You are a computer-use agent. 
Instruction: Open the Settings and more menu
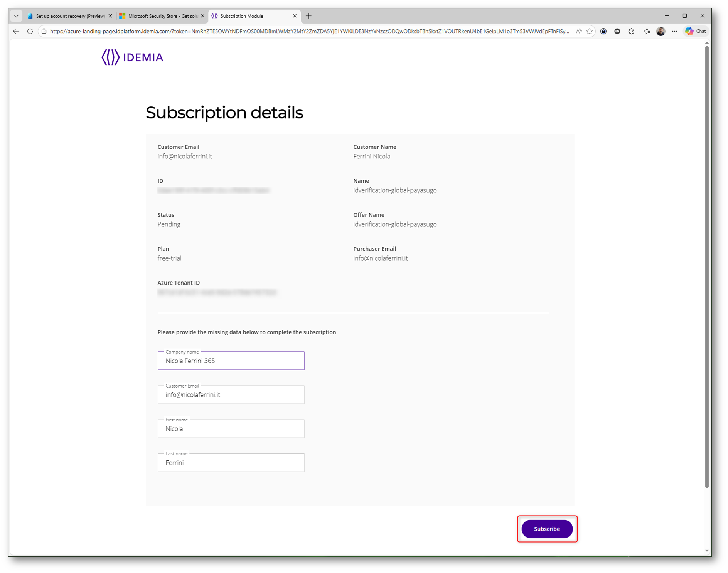coord(674,31)
